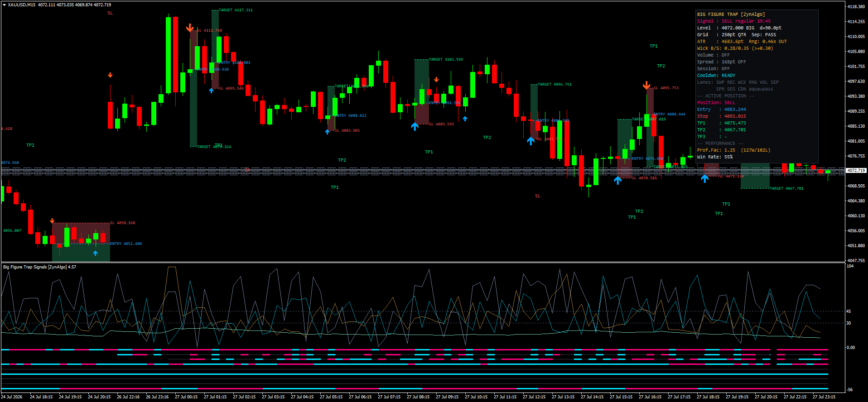Select the small blue arrow beside SL 4095.546
Viewport: 868px width, 402px height.
[212, 91]
